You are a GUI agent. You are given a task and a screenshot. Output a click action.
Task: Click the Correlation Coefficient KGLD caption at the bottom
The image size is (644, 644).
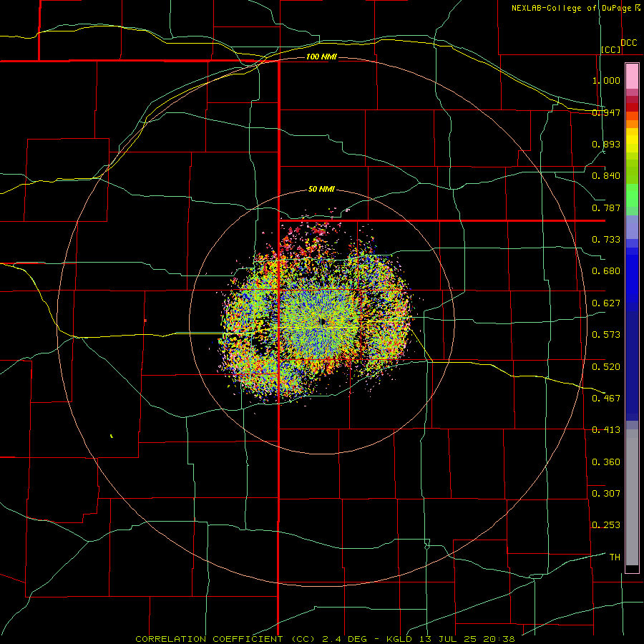(x=325, y=639)
